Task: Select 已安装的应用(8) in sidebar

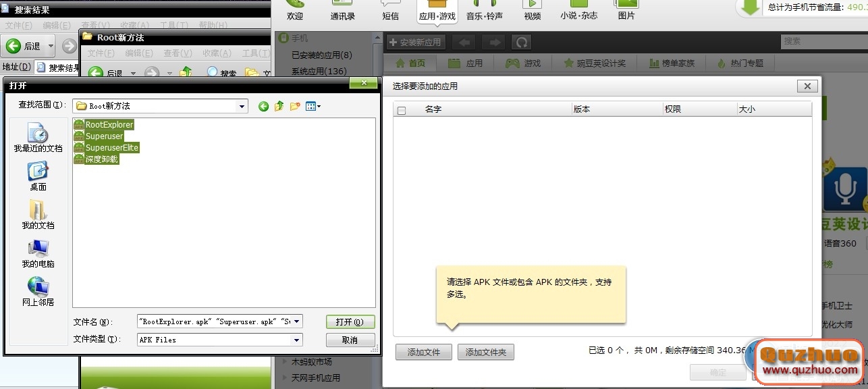Action: pyautogui.click(x=321, y=55)
